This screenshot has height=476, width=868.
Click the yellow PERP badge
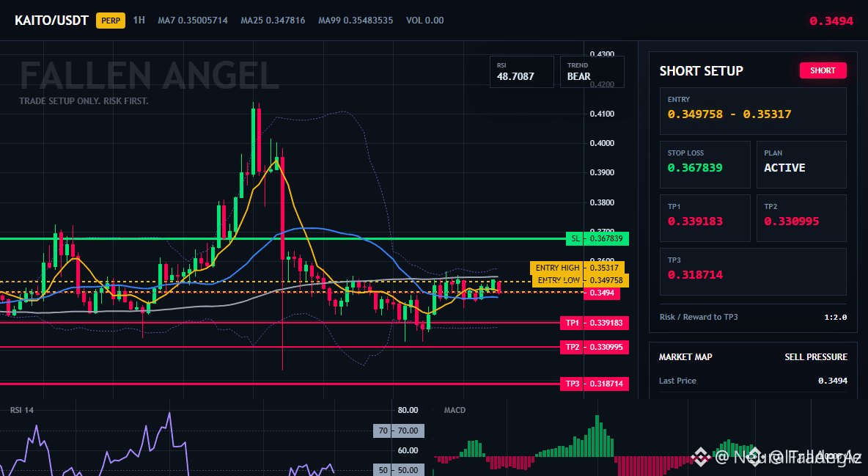click(111, 21)
